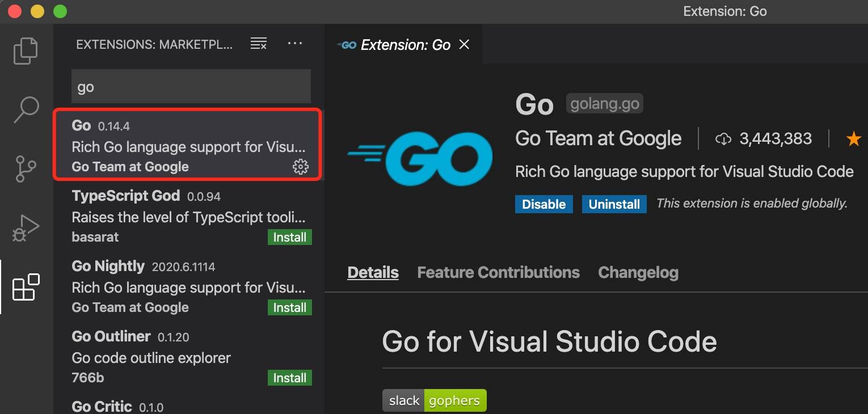Click the Go for Visual Studio Code heading

(x=549, y=342)
